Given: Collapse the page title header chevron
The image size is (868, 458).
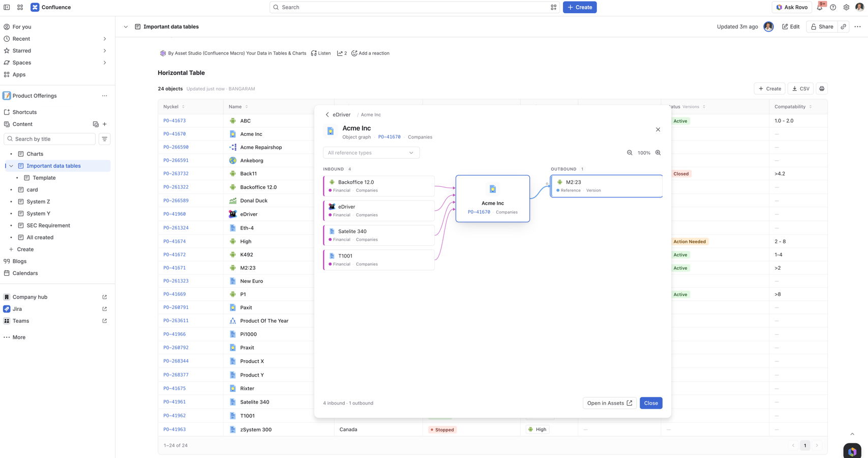Looking at the screenshot, I should click(x=126, y=26).
